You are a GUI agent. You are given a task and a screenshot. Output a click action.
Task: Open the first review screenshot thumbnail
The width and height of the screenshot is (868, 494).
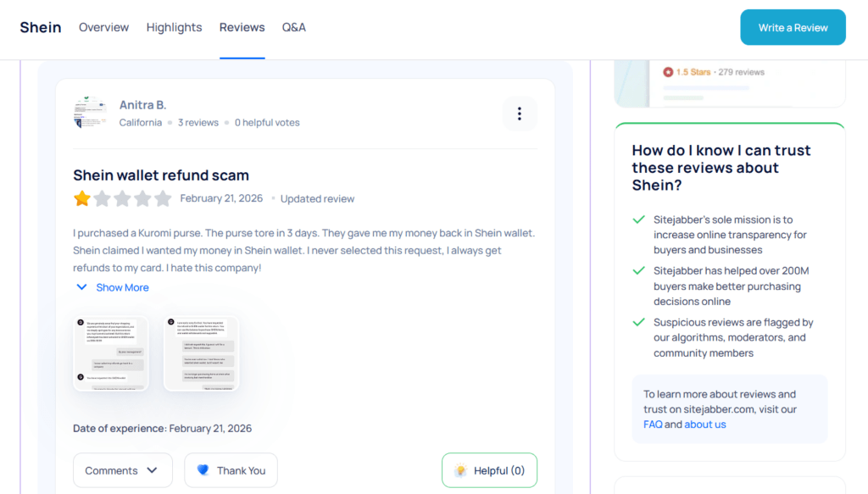click(111, 354)
